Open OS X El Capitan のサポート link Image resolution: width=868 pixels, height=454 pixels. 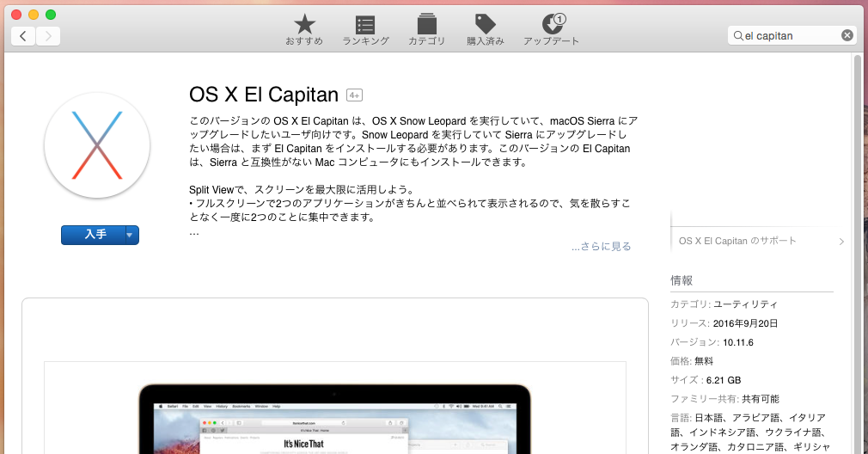point(737,241)
